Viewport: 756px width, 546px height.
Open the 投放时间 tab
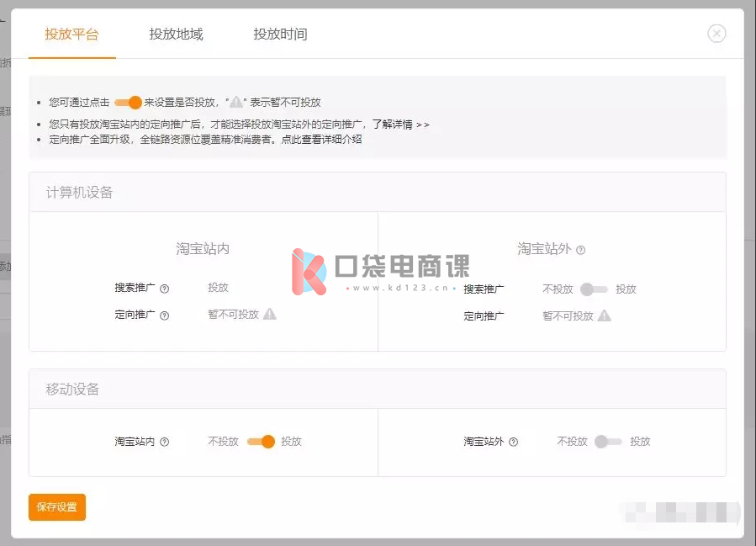[x=280, y=34]
